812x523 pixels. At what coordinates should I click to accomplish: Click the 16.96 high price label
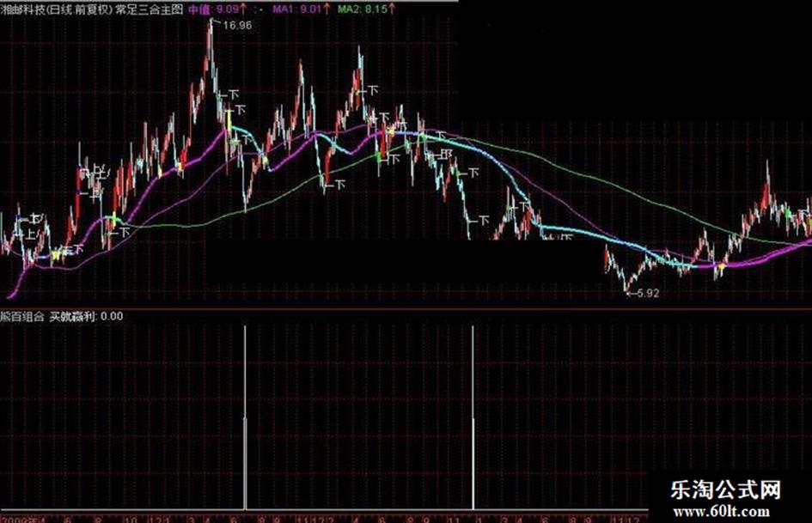click(236, 25)
